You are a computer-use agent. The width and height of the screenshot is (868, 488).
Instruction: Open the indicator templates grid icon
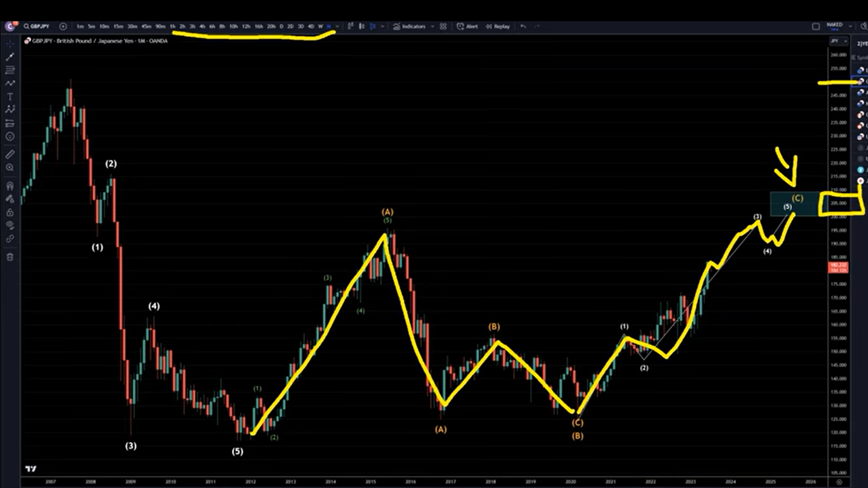click(x=443, y=26)
